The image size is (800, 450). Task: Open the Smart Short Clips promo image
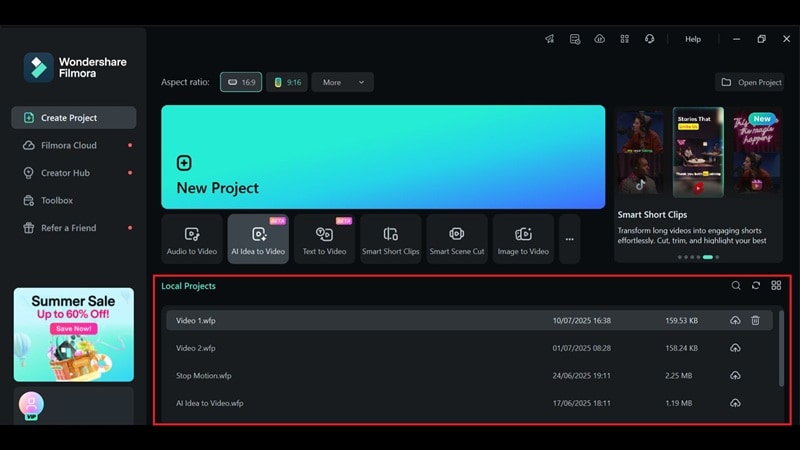[x=698, y=152]
